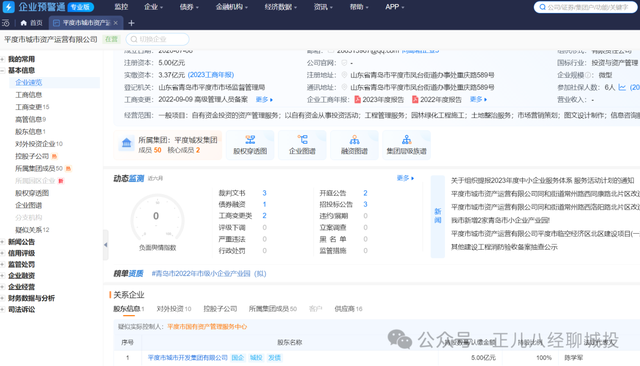This screenshot has width=640, height=366.
Task: Click the 所属集团 building icon
Action: [127, 144]
